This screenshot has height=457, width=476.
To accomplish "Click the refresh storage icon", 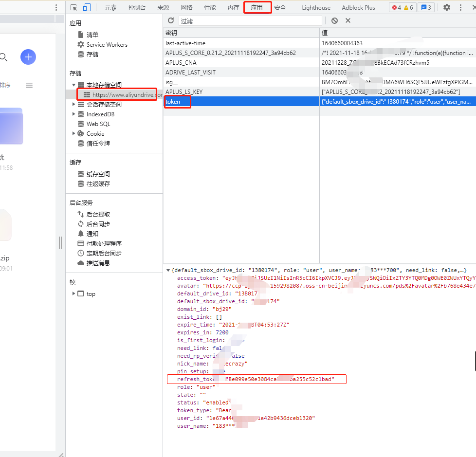I will coord(171,20).
